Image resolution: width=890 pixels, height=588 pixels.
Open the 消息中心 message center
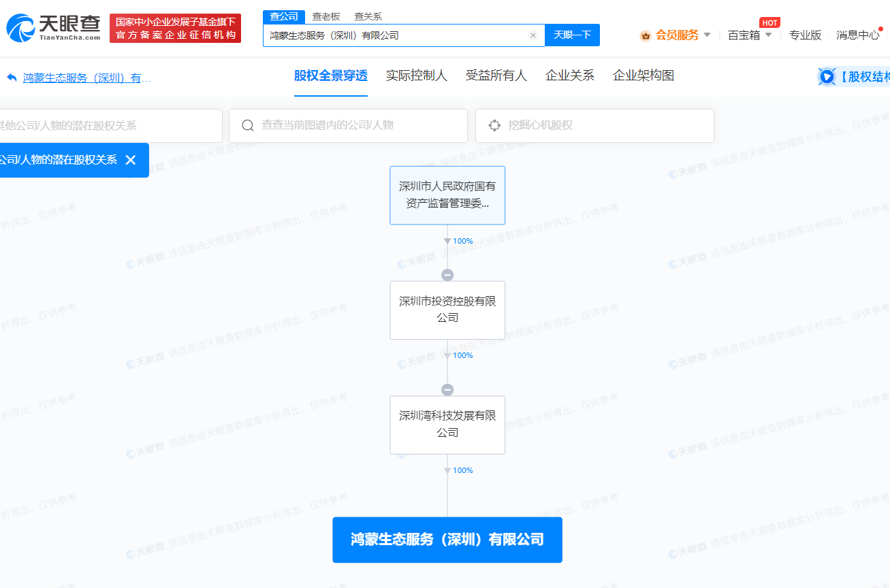[858, 35]
